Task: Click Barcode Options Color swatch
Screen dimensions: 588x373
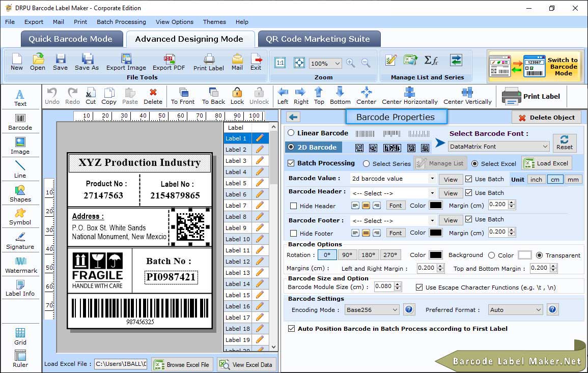Action: [435, 255]
